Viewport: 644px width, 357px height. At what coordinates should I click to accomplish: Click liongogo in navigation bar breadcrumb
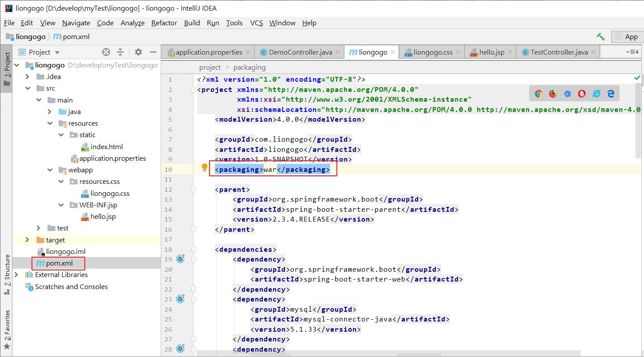click(26, 37)
